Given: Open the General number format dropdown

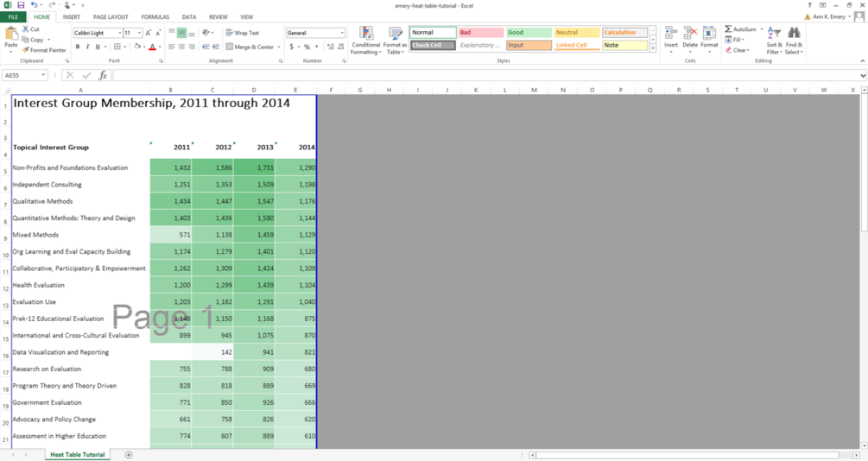Looking at the screenshot, I should pos(342,33).
